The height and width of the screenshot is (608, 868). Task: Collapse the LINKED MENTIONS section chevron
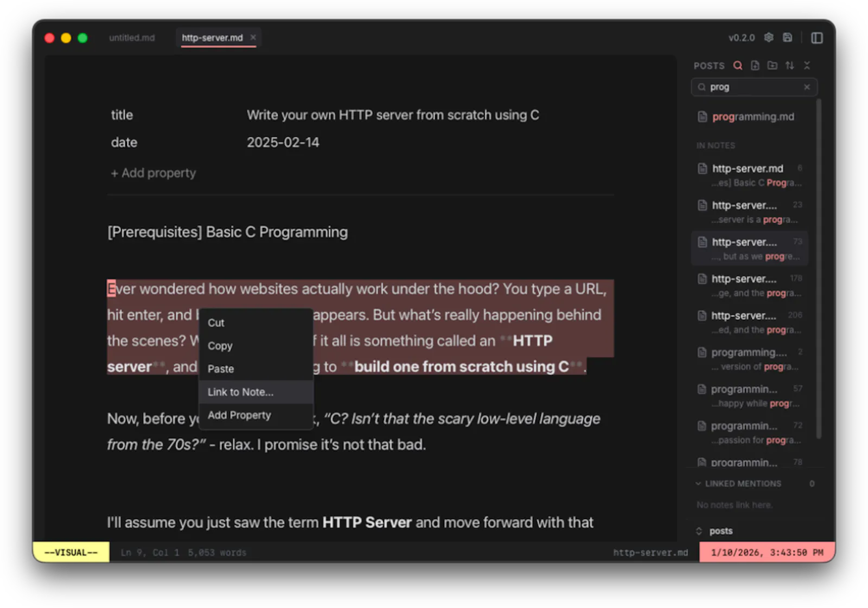[699, 484]
